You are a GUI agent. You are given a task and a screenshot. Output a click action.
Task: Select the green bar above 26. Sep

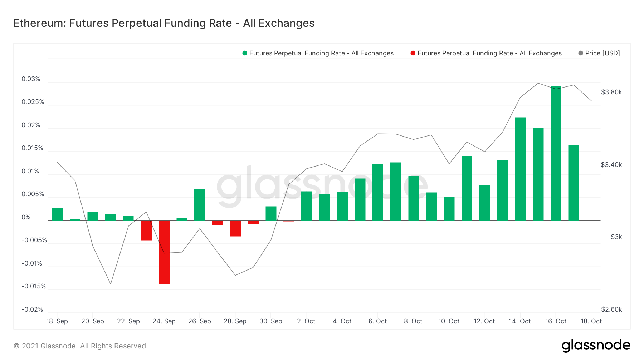(x=200, y=204)
